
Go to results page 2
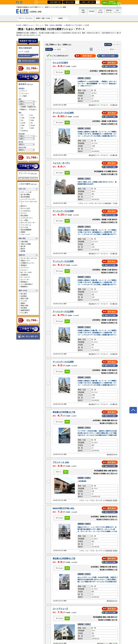click(x=94, y=49)
